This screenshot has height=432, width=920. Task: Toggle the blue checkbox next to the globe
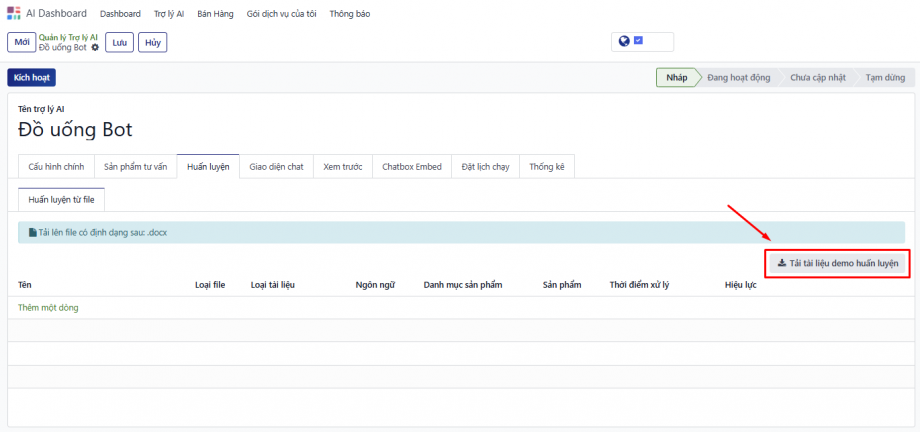point(638,41)
